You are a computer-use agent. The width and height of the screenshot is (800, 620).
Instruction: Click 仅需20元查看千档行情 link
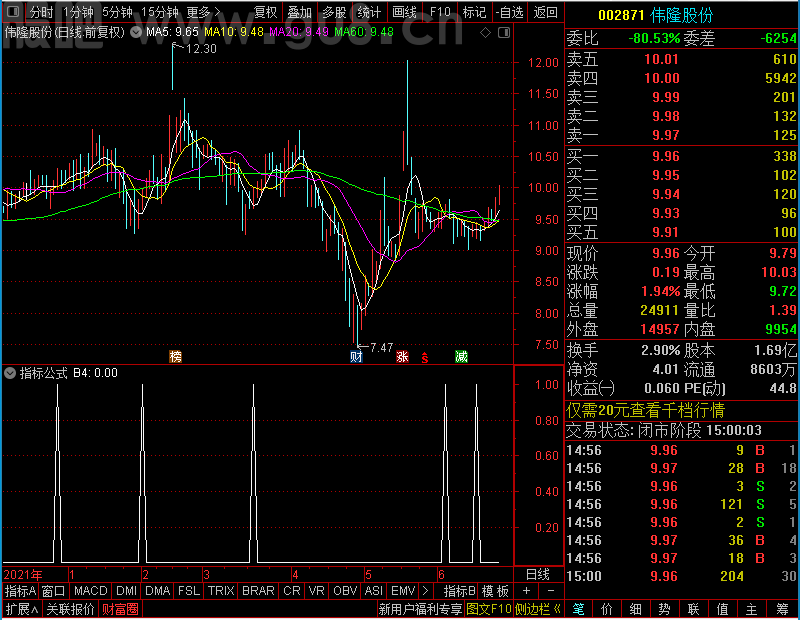pyautogui.click(x=645, y=410)
